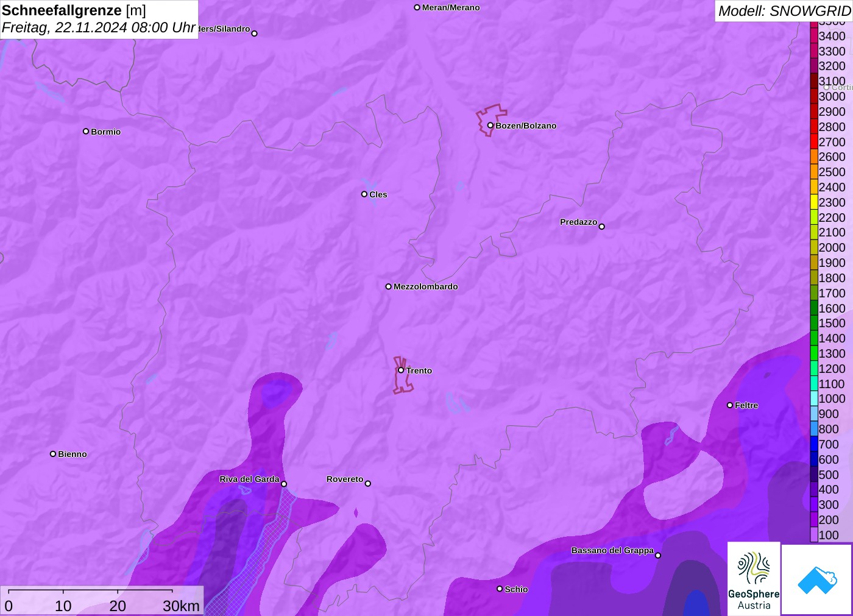Click the date Freitag, 22.11.2024 08:00 Uhr
Image resolution: width=853 pixels, height=616 pixels.
(99, 27)
